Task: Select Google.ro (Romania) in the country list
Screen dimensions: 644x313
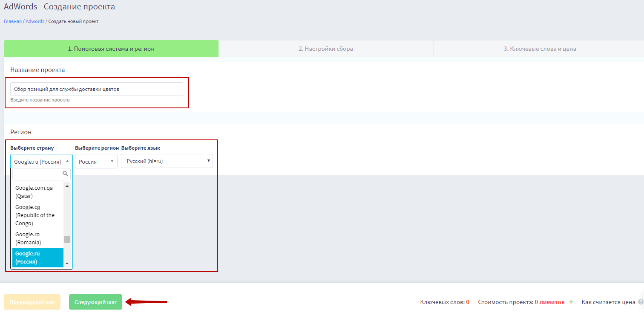Action: pos(38,238)
